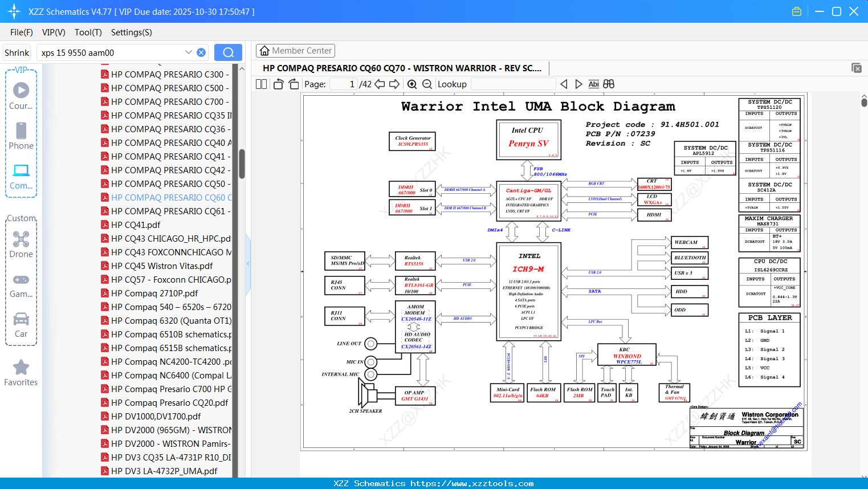The height and width of the screenshot is (489, 868).
Task: Open the Member Center
Action: click(x=295, y=51)
